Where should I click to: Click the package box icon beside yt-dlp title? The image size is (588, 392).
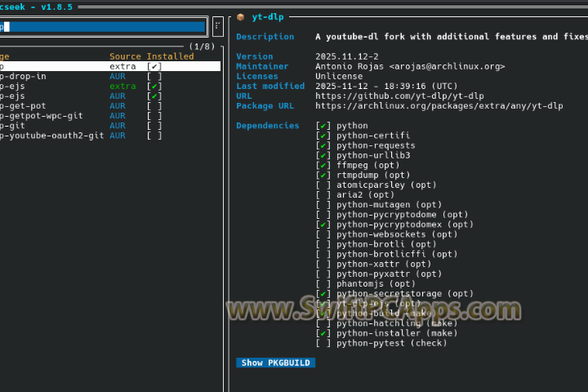[x=240, y=17]
